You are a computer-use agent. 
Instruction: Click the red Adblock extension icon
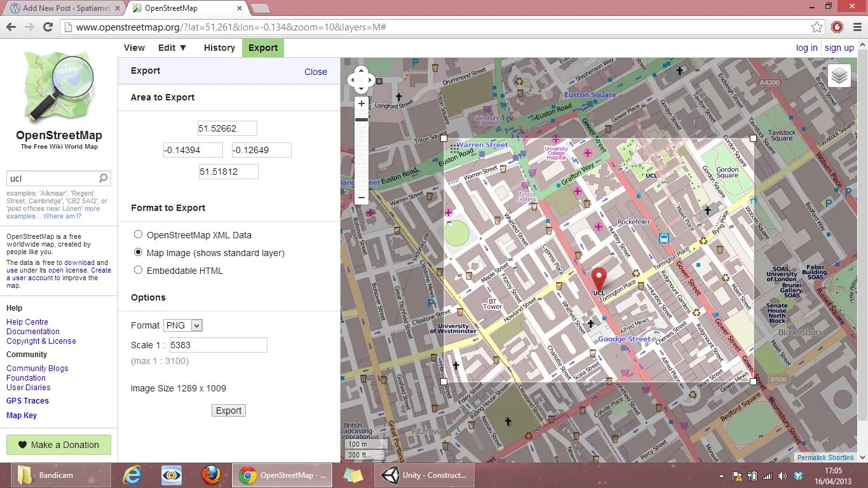[x=837, y=27]
